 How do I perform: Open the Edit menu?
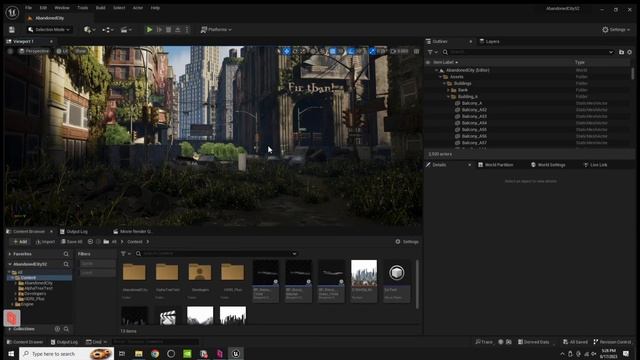[43, 8]
